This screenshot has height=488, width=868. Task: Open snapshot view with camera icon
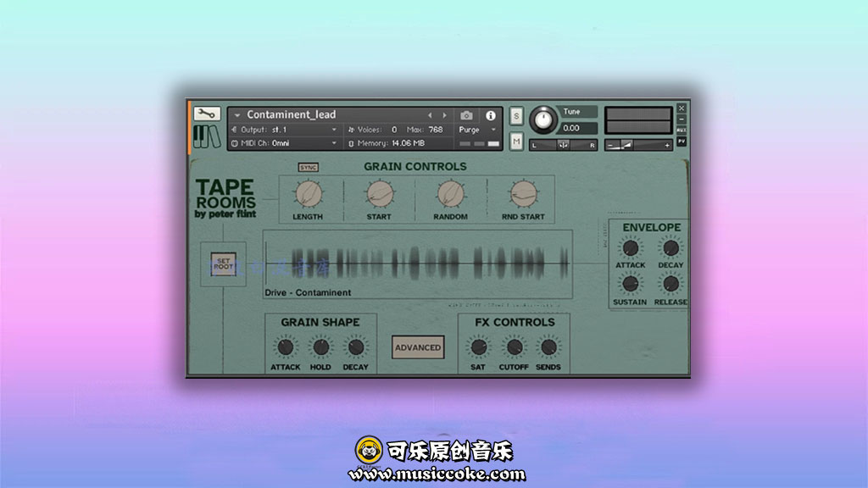[467, 115]
